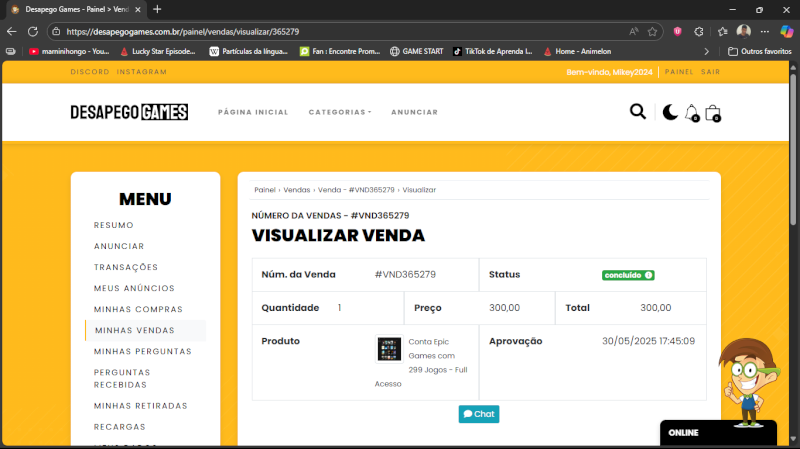Click the site lock info icon
The width and height of the screenshot is (800, 449).
(x=56, y=32)
